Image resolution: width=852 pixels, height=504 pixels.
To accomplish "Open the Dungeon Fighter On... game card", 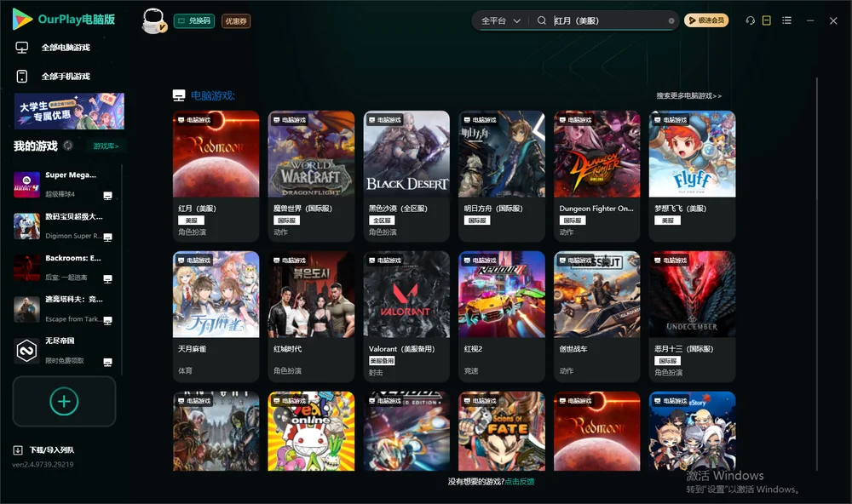I will click(597, 176).
